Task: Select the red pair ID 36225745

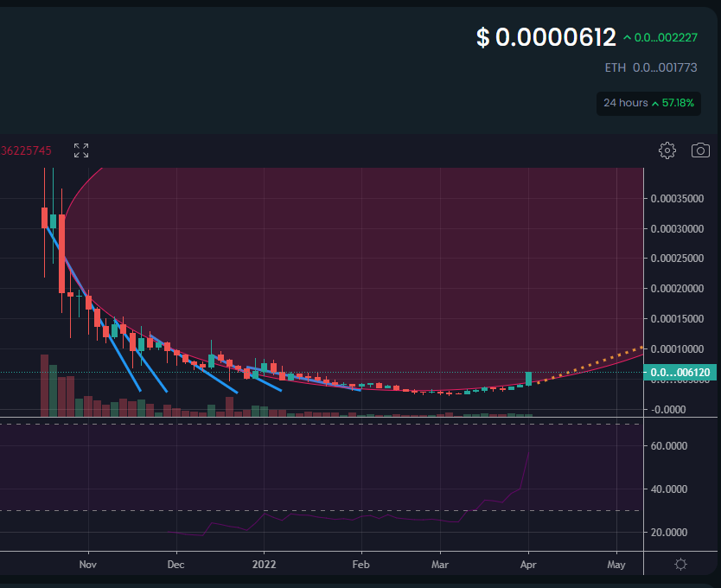Action: click(26, 150)
